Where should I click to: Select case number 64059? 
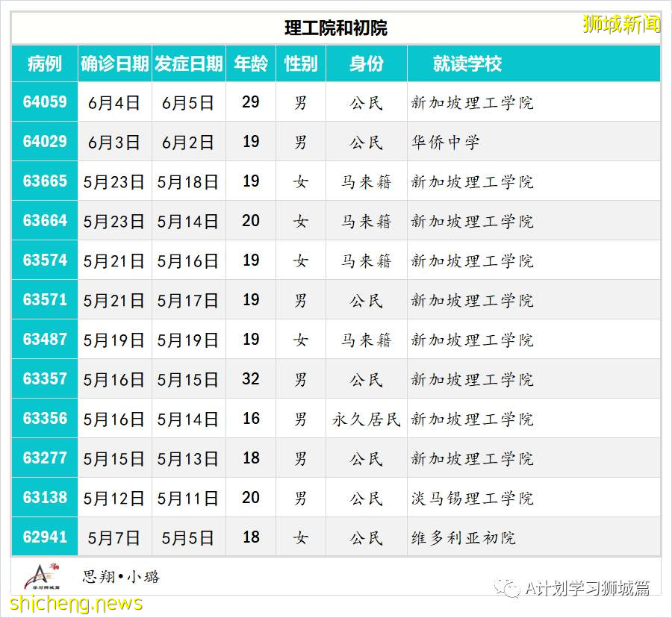coord(42,102)
